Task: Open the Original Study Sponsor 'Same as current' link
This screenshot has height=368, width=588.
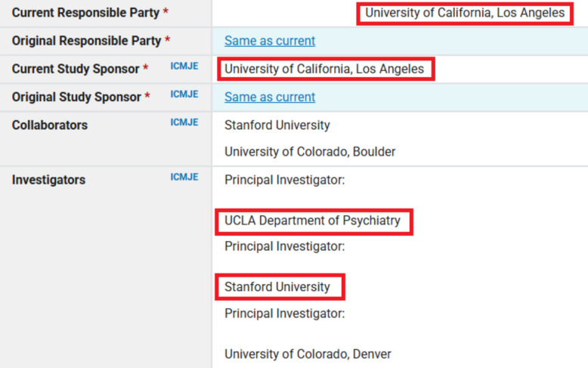Action: (270, 97)
